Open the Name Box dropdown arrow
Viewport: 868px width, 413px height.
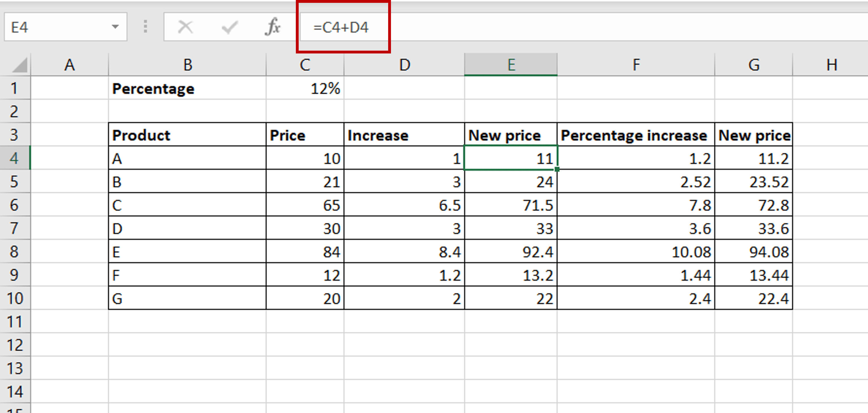click(x=115, y=27)
